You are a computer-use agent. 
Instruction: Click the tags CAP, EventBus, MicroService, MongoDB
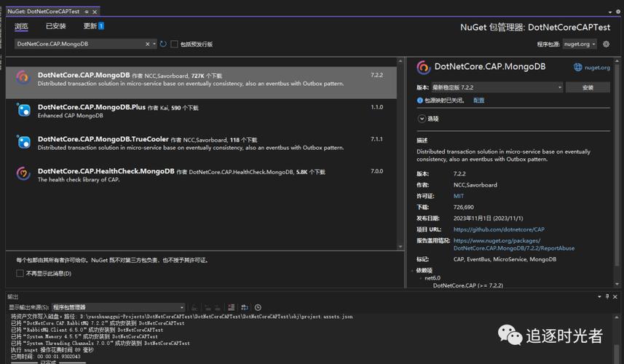coord(505,259)
